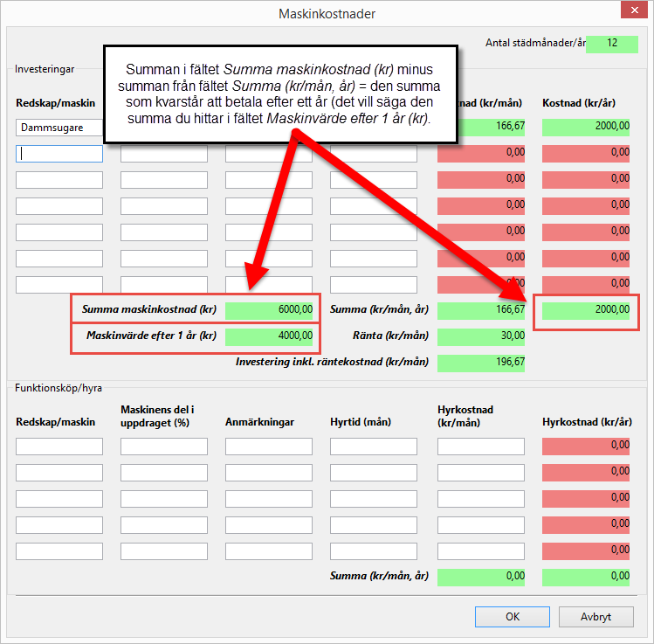This screenshot has width=654, height=644.
Task: Click first-row Redskap/maskin field under Funktionsköp/hyra
Action: (59, 447)
